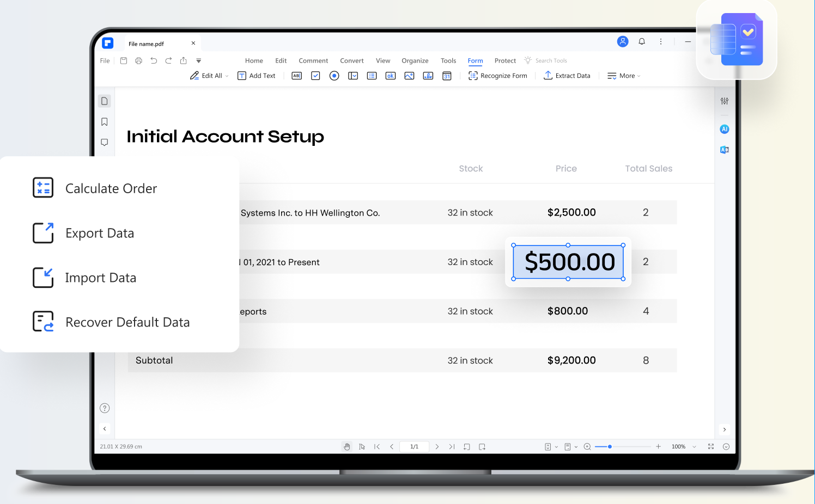Open the Tools tab
The height and width of the screenshot is (504, 815).
[x=448, y=61]
